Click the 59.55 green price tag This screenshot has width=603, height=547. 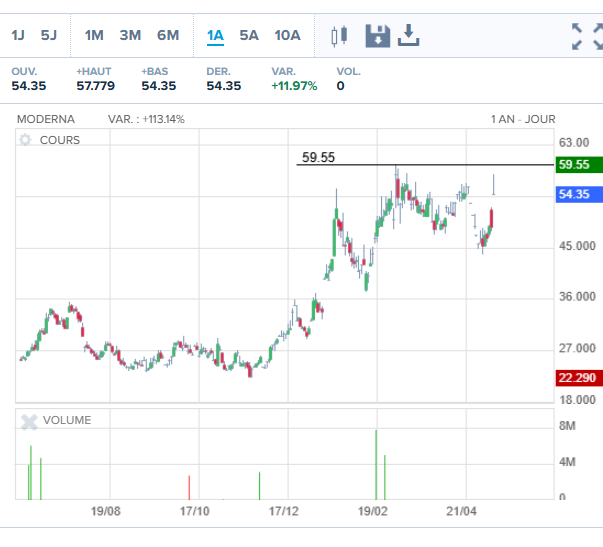[579, 165]
